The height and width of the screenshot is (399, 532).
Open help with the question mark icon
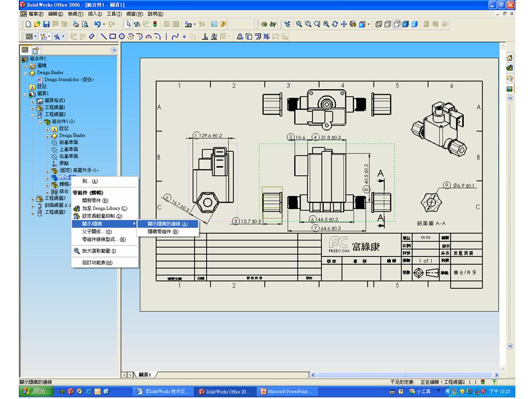pos(223,24)
